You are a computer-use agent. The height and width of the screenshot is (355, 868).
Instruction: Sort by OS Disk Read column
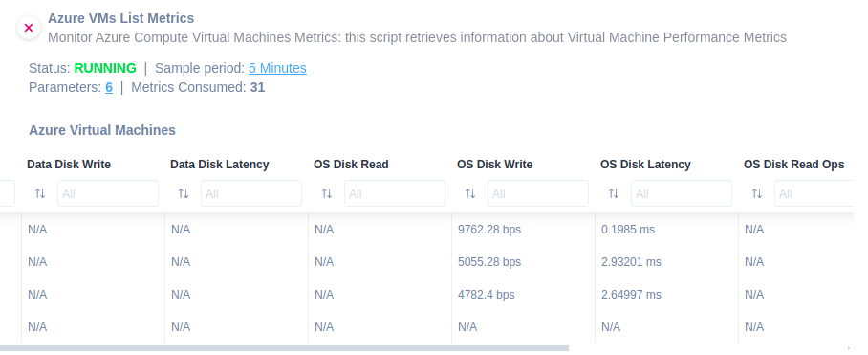tap(327, 193)
